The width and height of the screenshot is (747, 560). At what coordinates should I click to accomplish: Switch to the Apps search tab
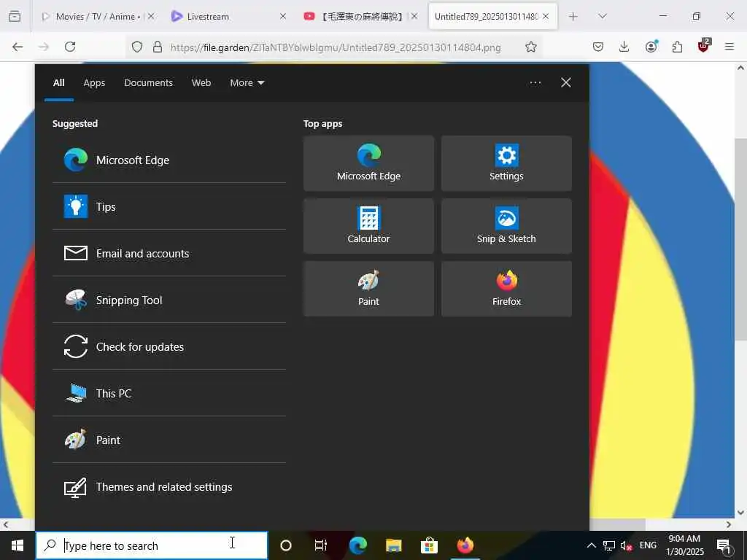94,83
